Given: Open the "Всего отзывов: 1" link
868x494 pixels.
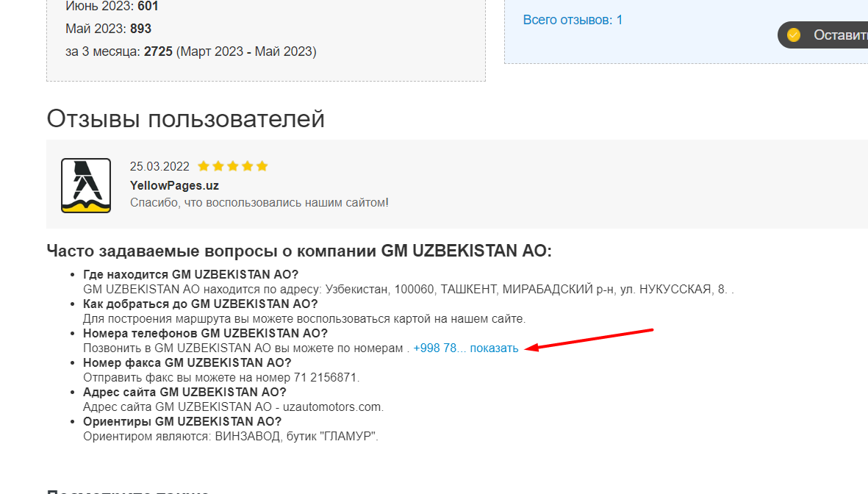Looking at the screenshot, I should (x=573, y=20).
